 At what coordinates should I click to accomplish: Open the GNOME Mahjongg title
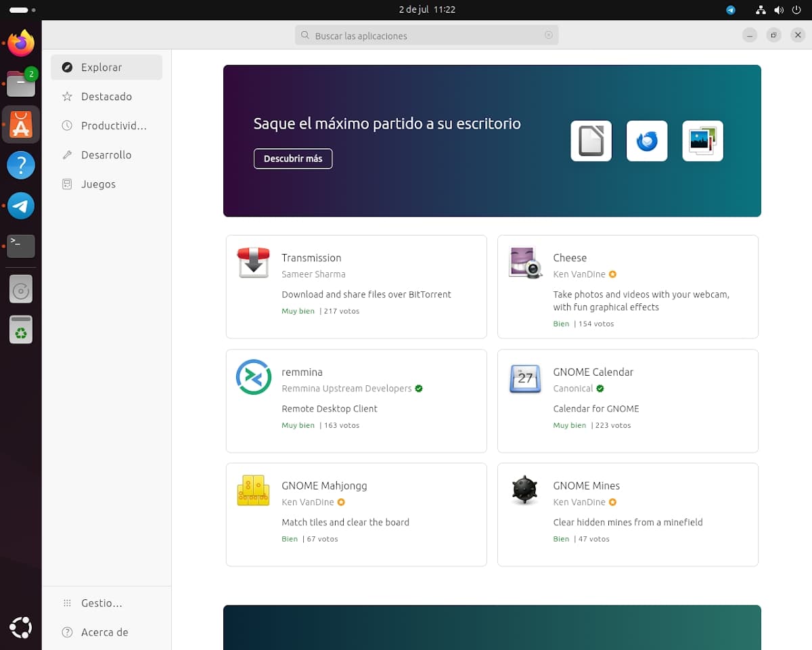[324, 485]
